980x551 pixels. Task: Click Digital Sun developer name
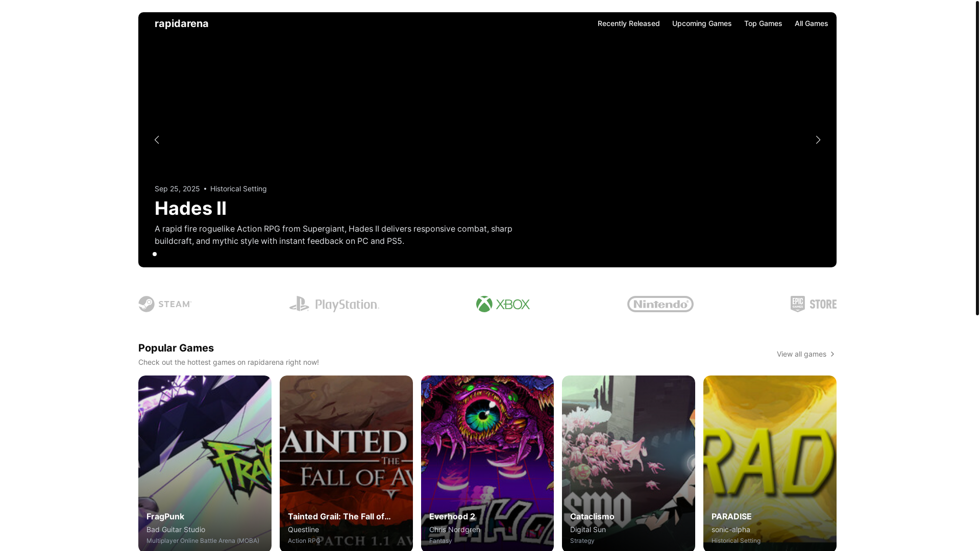point(587,530)
